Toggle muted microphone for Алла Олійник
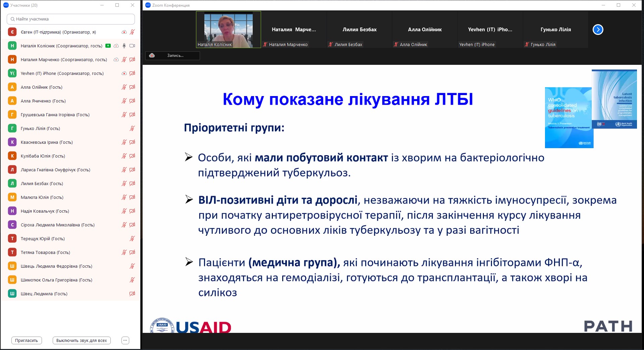Image resolution: width=644 pixels, height=350 pixels. coord(124,87)
